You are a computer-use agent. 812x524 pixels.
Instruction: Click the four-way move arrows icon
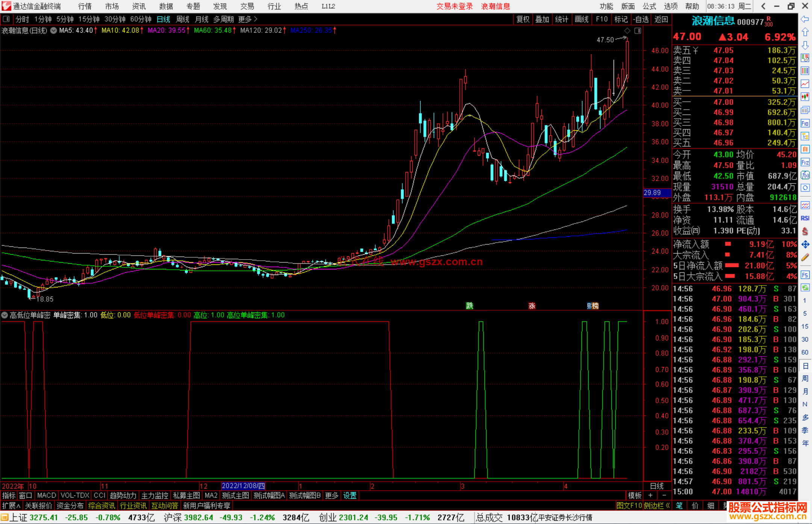click(805, 245)
